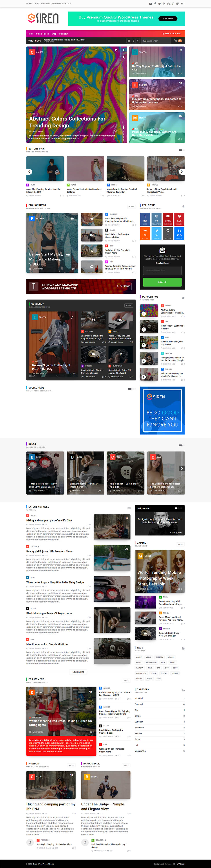Open the Electronic category link
The width and height of the screenshot is (211, 868).
click(139, 727)
